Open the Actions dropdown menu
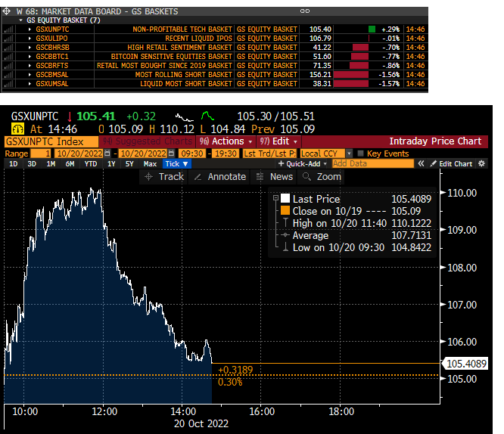 pos(226,141)
